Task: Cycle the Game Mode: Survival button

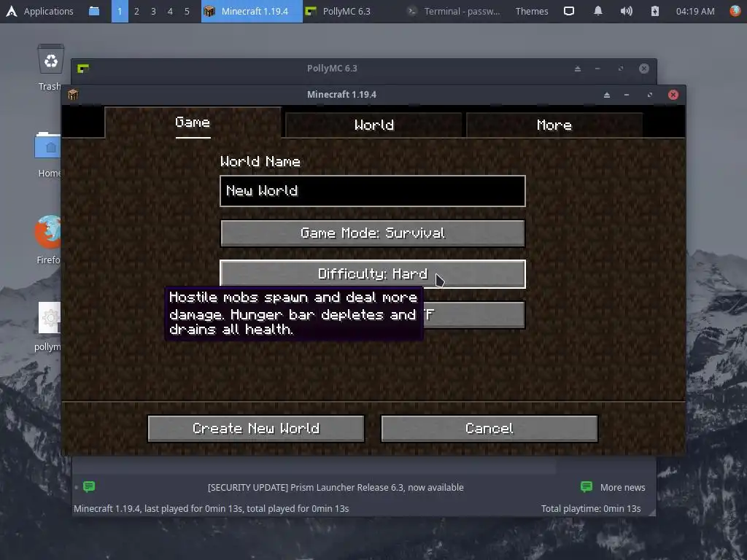Action: click(x=373, y=233)
